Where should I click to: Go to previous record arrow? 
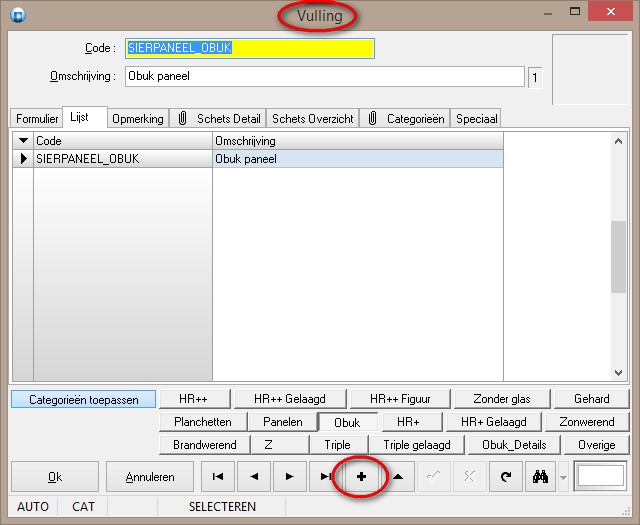pyautogui.click(x=254, y=476)
